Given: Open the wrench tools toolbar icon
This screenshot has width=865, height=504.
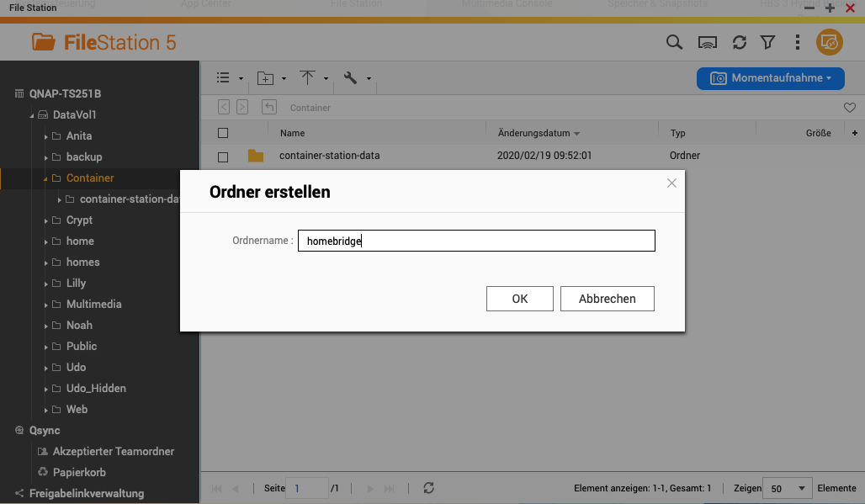Looking at the screenshot, I should coord(351,78).
